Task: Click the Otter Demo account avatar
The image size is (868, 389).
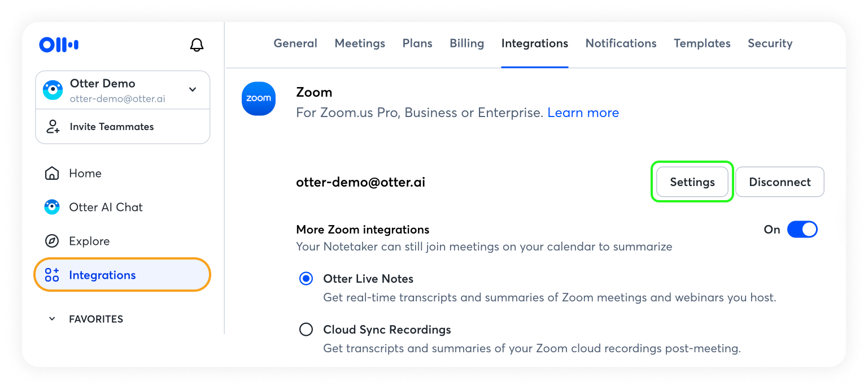Action: click(53, 90)
